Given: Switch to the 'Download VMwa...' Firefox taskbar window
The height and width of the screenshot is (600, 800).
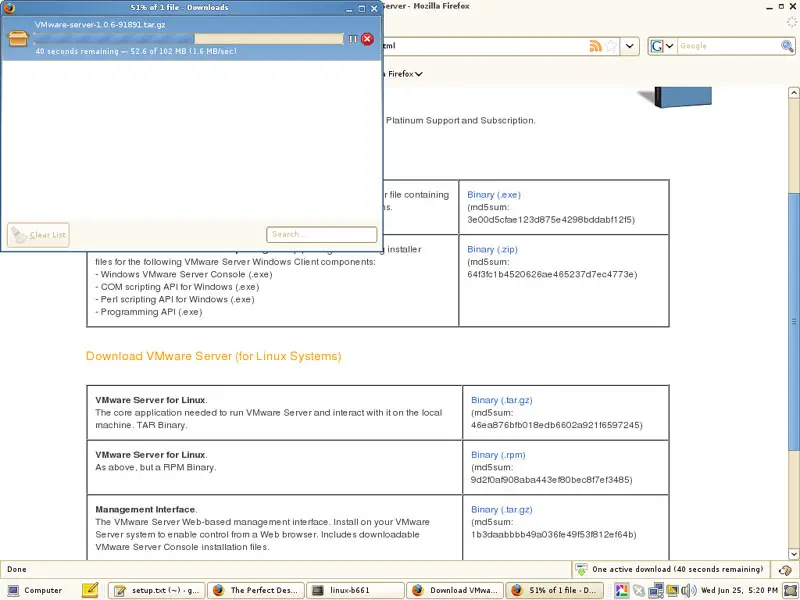Looking at the screenshot, I should (455, 590).
